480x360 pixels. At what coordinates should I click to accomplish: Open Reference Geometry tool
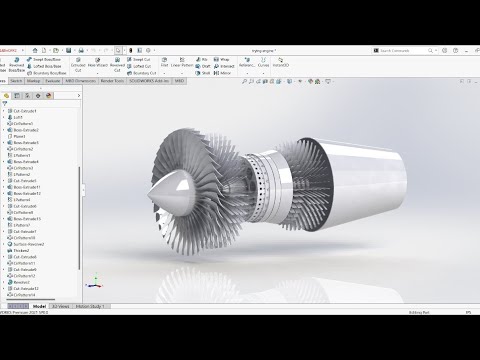tap(247, 62)
